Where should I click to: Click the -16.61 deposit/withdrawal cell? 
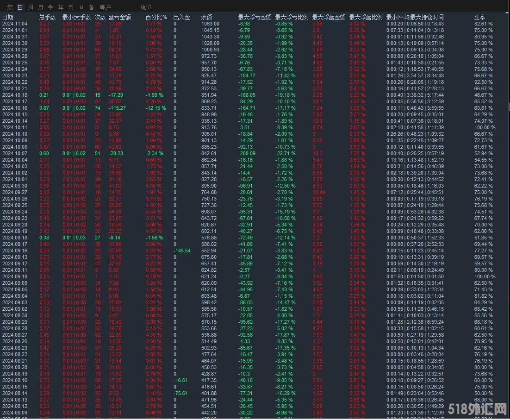pyautogui.click(x=180, y=380)
